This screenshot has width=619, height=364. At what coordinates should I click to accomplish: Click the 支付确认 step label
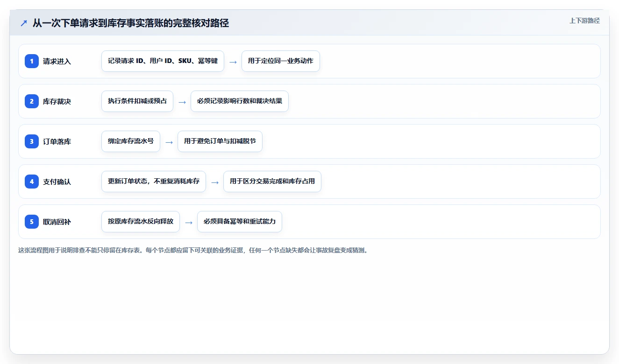57,182
